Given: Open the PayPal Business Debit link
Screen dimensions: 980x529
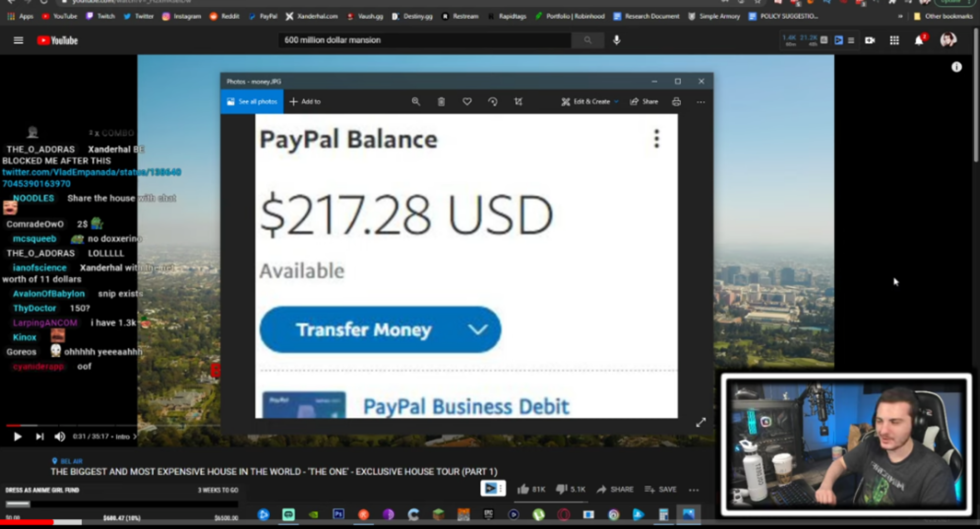Looking at the screenshot, I should click(466, 407).
